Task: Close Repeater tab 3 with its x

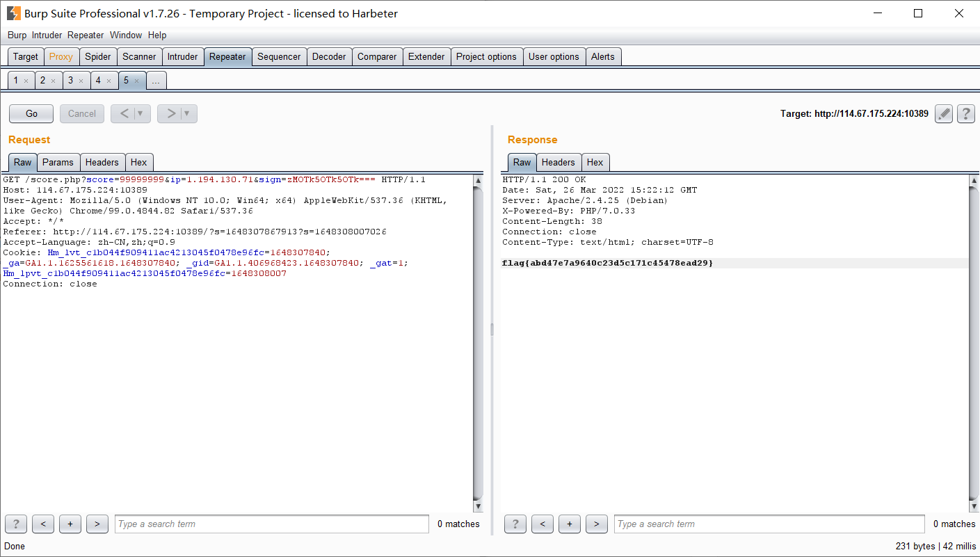Action: pos(81,81)
